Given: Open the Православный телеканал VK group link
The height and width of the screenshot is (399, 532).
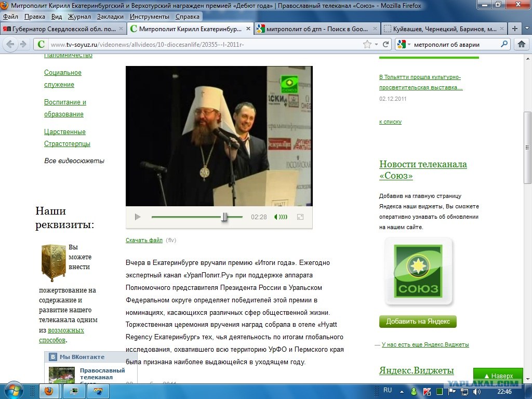Looking at the screenshot, I should (x=102, y=374).
